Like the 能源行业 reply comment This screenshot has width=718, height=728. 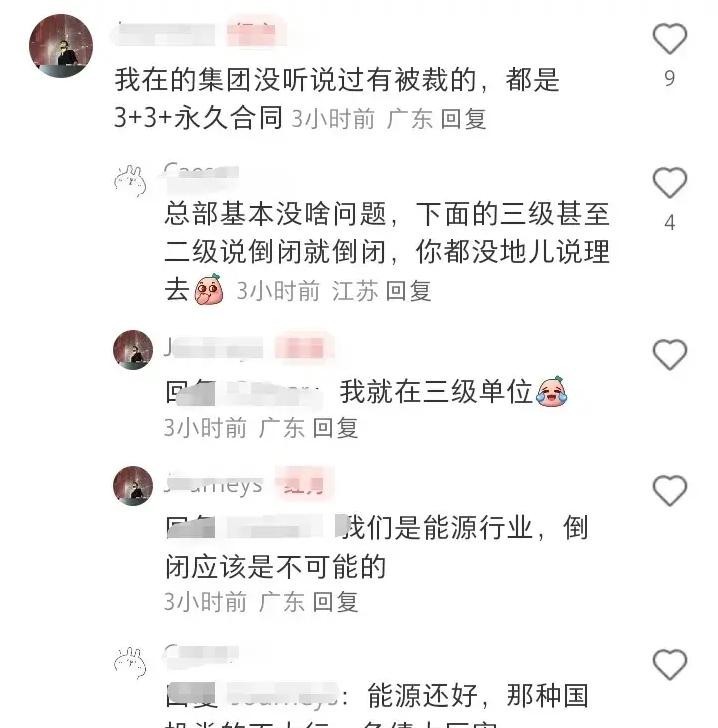click(670, 491)
